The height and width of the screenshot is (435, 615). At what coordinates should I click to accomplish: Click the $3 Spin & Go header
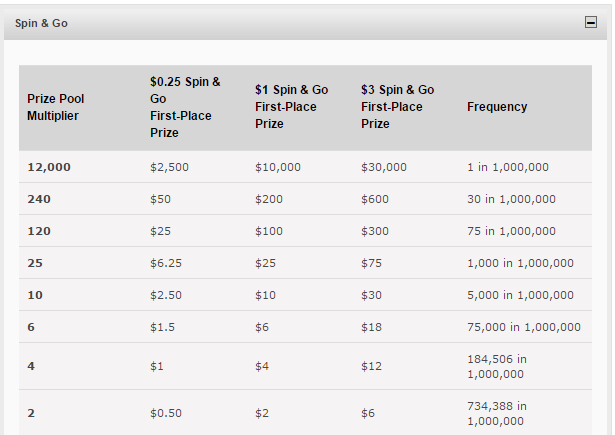pos(397,107)
